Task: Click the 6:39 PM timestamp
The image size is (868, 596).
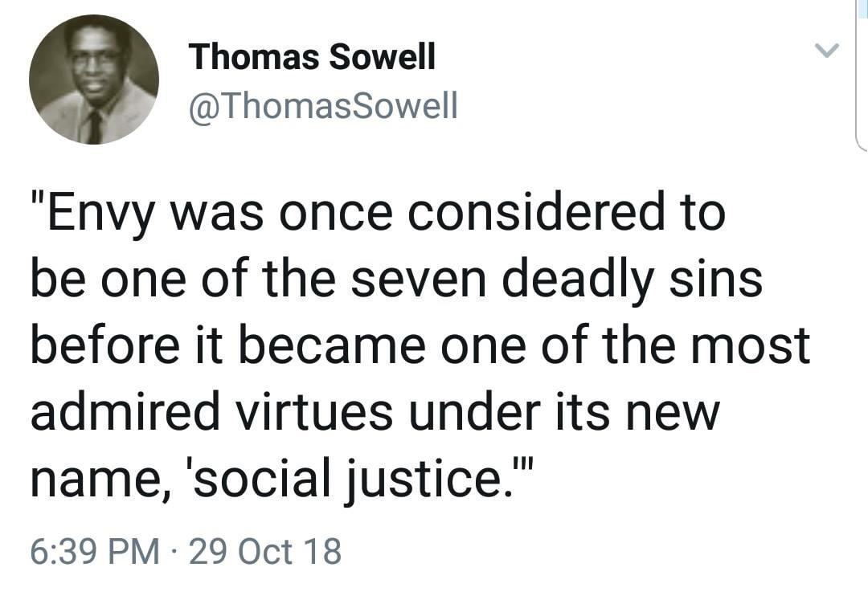Action: (93, 552)
